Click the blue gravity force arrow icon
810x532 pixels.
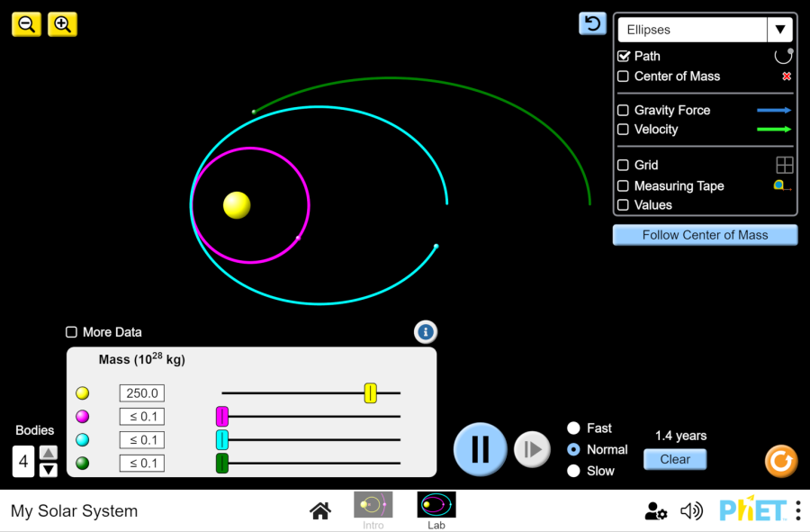(x=774, y=110)
